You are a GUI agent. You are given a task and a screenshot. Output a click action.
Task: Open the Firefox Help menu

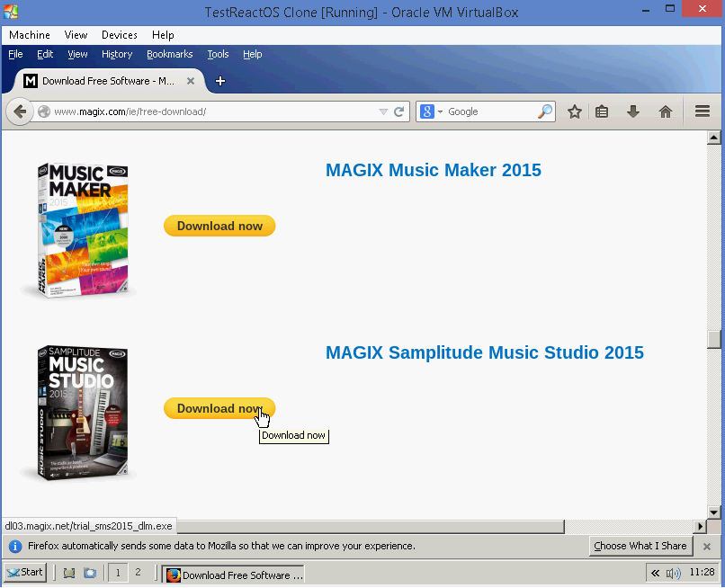[253, 54]
